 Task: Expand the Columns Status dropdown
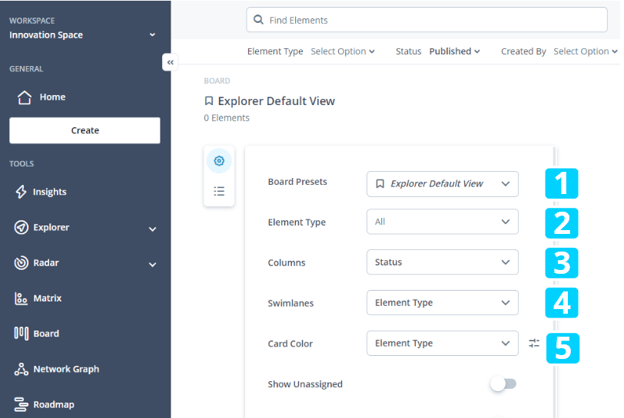pyautogui.click(x=442, y=262)
